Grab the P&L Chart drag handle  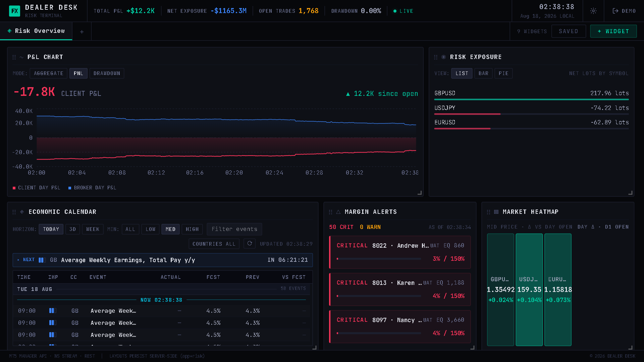pyautogui.click(x=14, y=57)
